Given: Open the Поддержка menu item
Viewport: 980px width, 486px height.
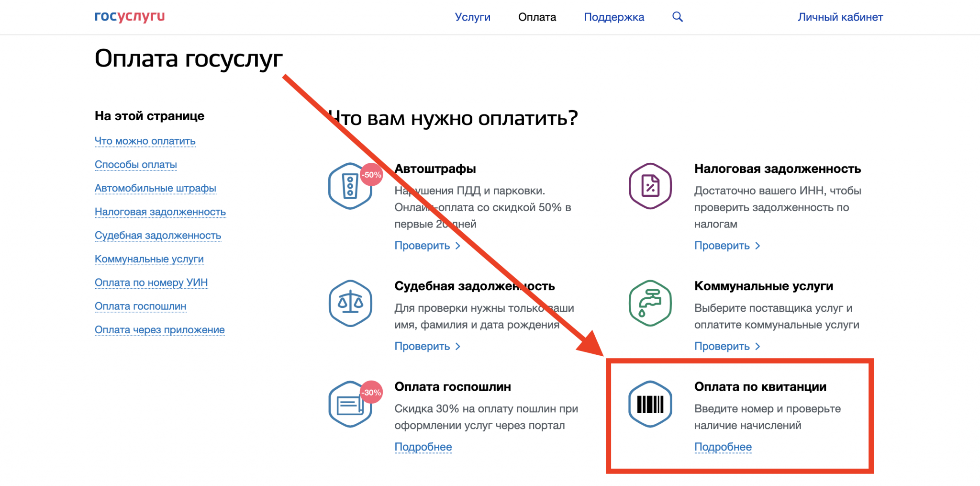Looking at the screenshot, I should (x=614, y=17).
